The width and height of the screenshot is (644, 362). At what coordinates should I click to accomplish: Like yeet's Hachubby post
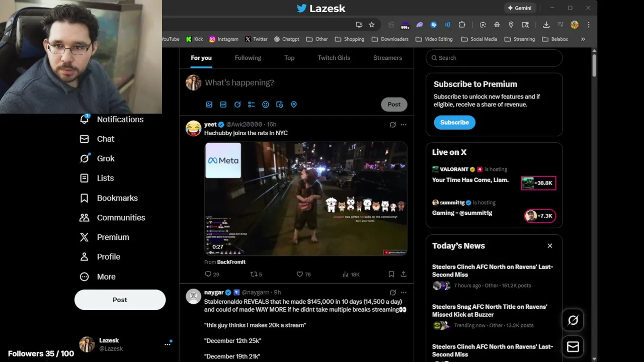click(x=303, y=275)
